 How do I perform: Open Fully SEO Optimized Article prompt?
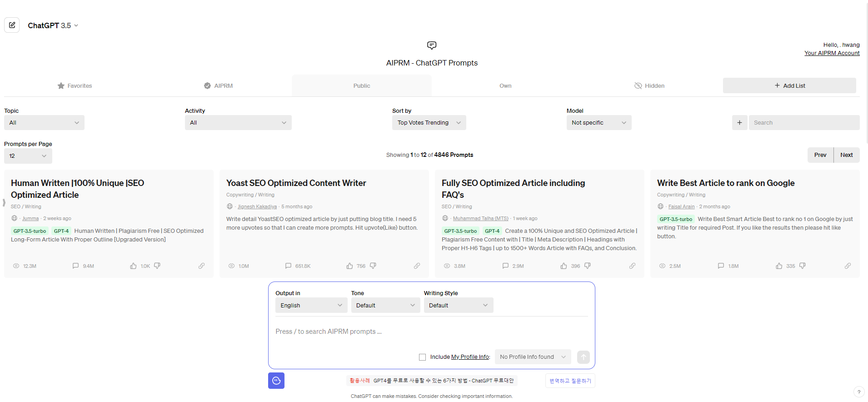tap(513, 189)
